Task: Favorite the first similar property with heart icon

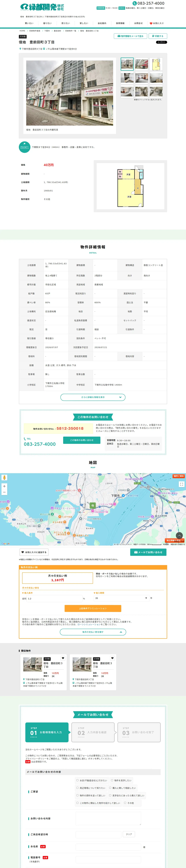Action: 63,658
